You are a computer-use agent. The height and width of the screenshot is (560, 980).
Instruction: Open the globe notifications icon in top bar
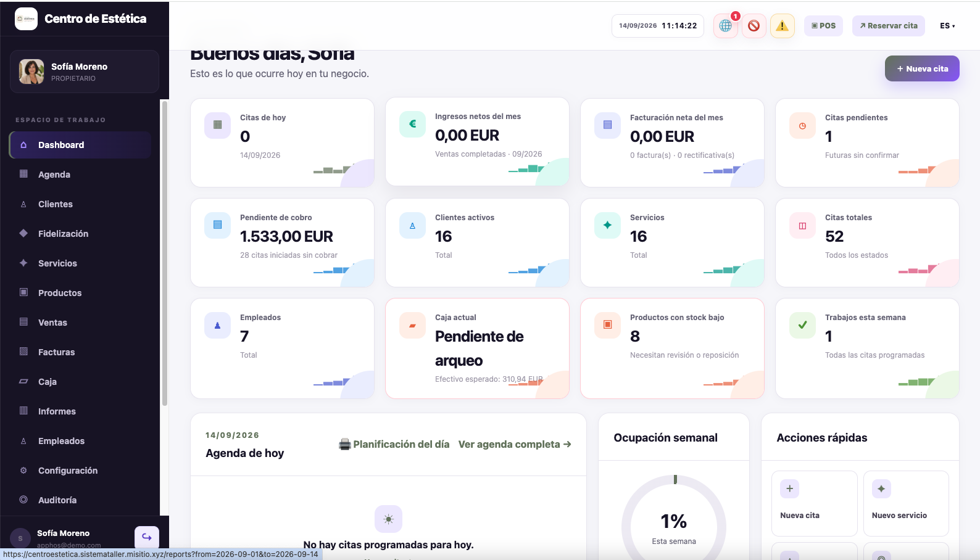(x=726, y=26)
